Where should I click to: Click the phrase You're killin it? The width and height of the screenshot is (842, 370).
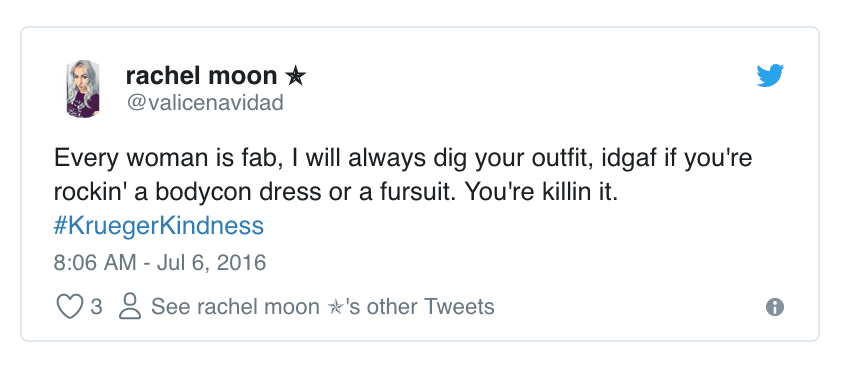tap(541, 193)
